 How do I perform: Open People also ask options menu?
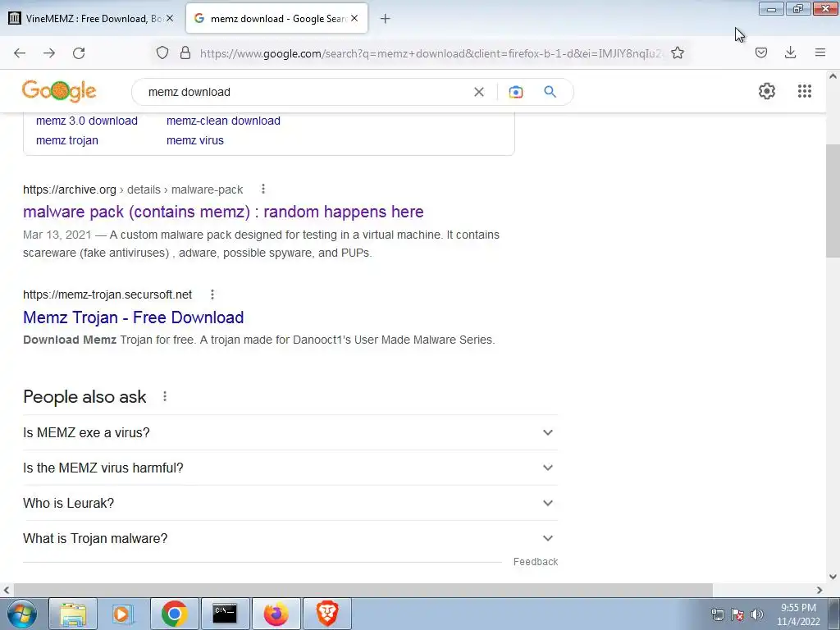[x=165, y=396]
